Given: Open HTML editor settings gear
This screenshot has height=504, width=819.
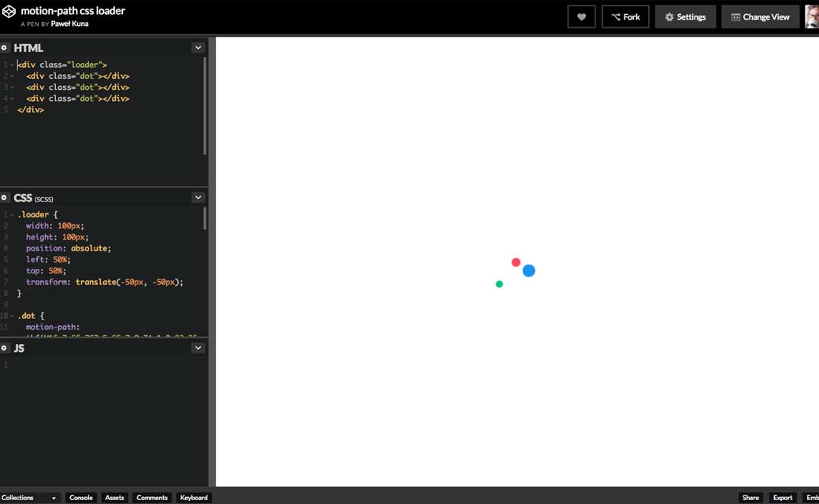Looking at the screenshot, I should [4, 47].
